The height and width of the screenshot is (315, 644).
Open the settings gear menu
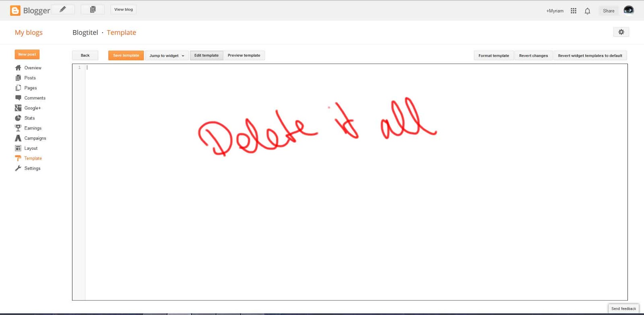pos(621,32)
